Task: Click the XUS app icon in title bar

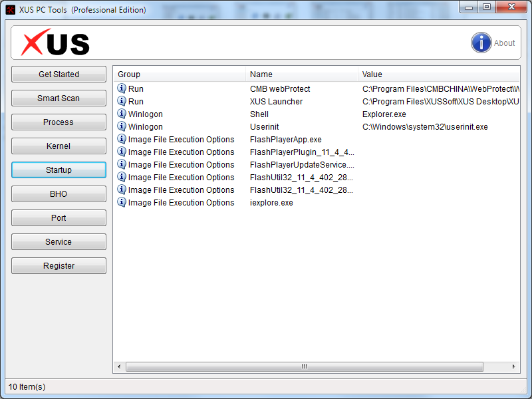Action: (11, 9)
